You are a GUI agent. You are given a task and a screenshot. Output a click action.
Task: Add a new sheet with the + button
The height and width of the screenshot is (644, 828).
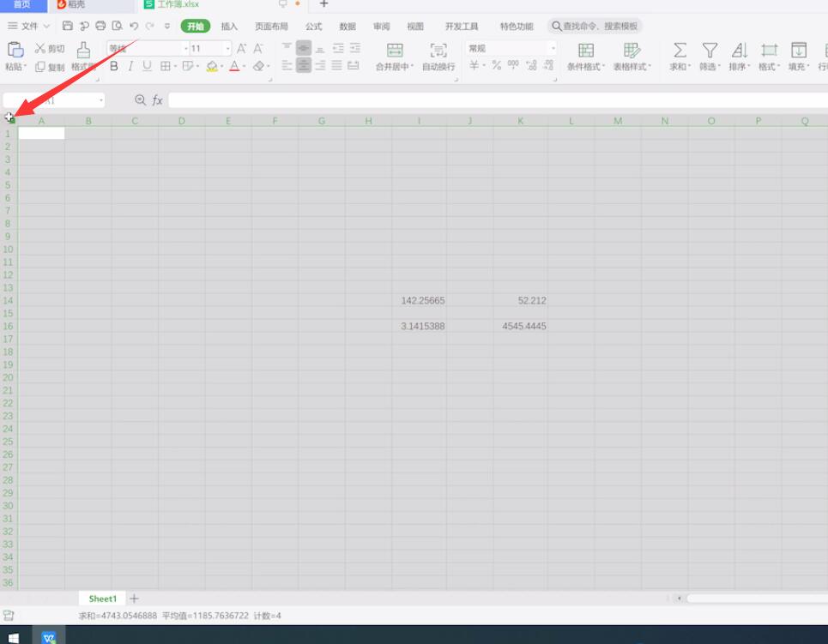pos(134,598)
